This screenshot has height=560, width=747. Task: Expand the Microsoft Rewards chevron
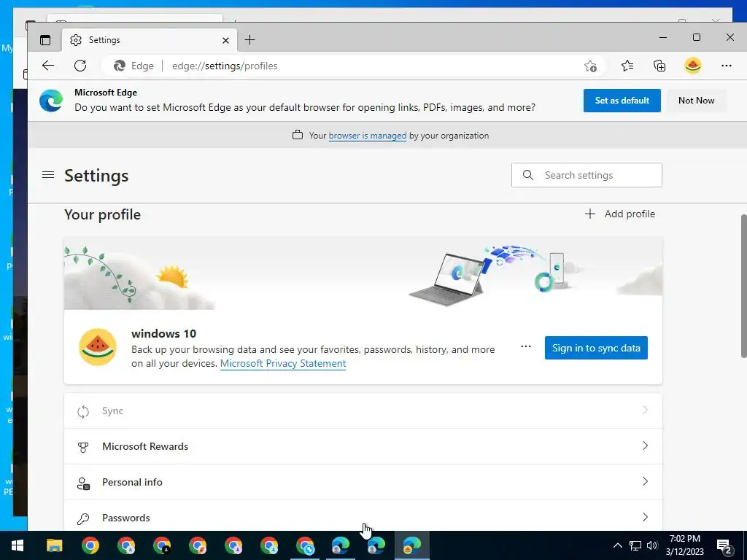click(645, 446)
